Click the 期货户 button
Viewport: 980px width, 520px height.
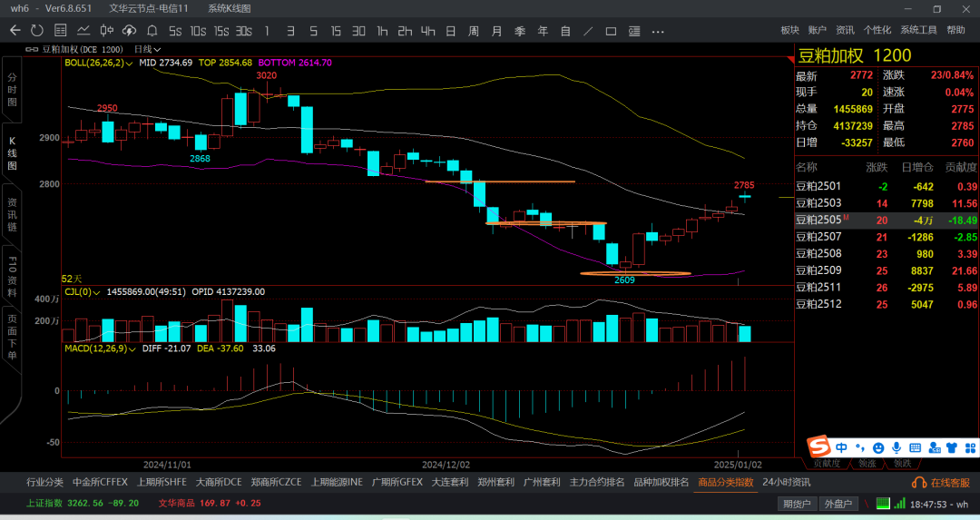coord(797,504)
